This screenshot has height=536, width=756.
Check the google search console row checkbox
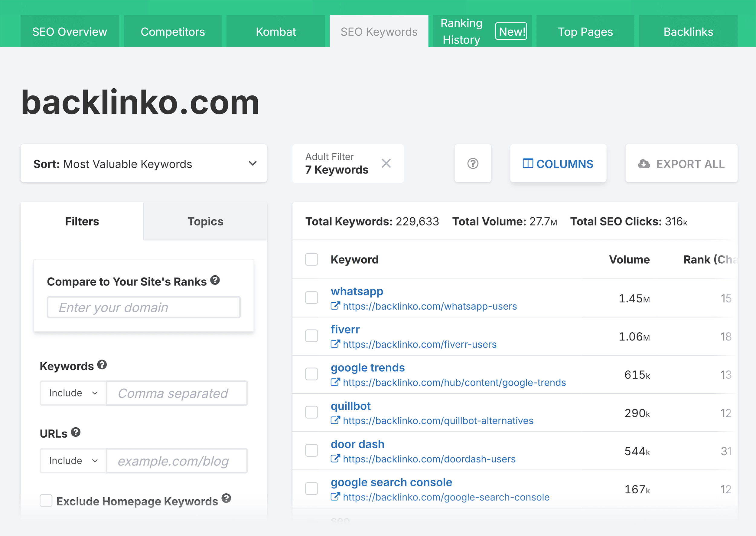[x=311, y=489]
